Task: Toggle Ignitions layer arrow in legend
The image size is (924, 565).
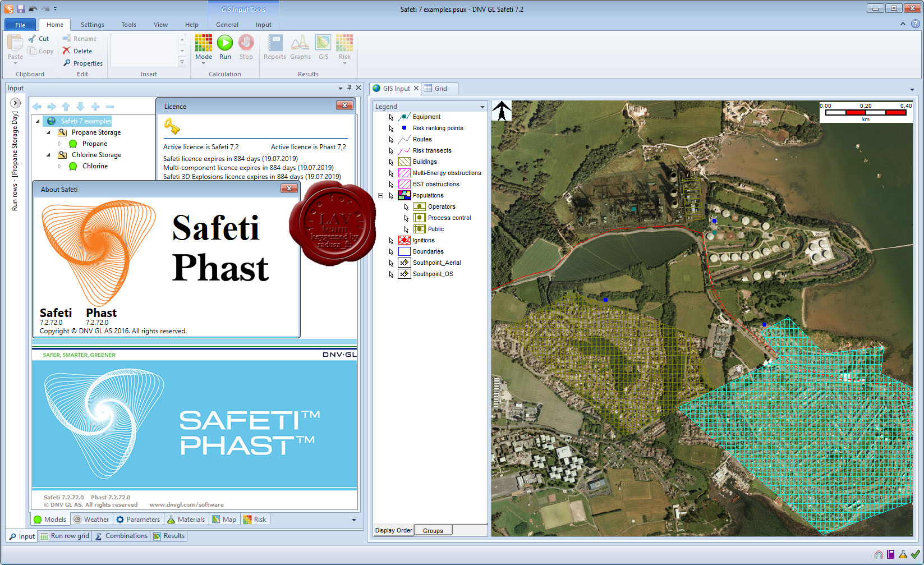Action: coord(391,241)
